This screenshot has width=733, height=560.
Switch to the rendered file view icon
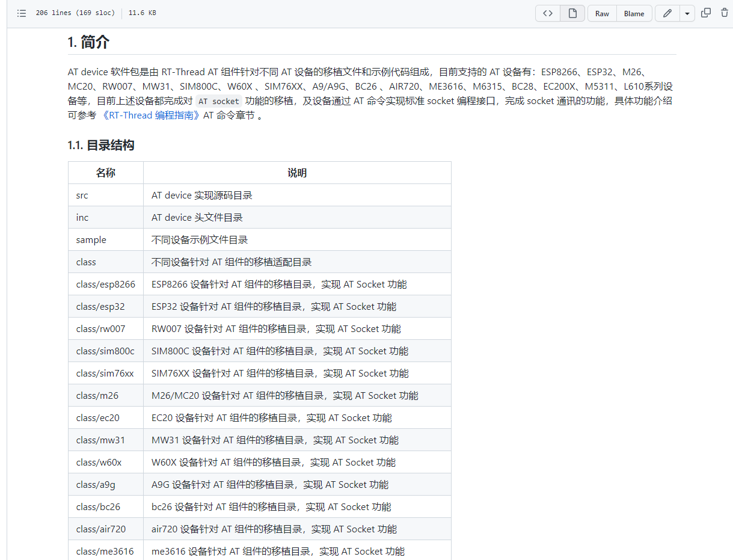point(573,13)
